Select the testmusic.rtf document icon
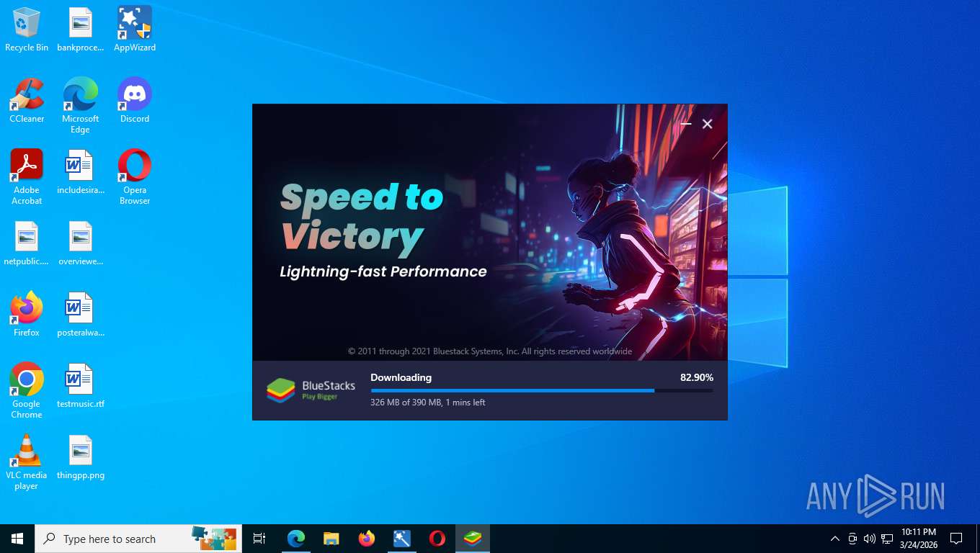The height and width of the screenshot is (553, 980). point(81,386)
